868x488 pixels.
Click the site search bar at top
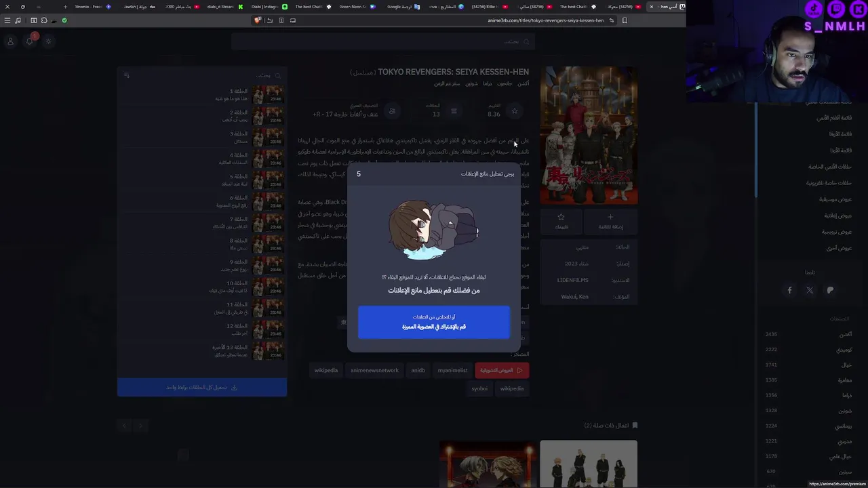[382, 42]
